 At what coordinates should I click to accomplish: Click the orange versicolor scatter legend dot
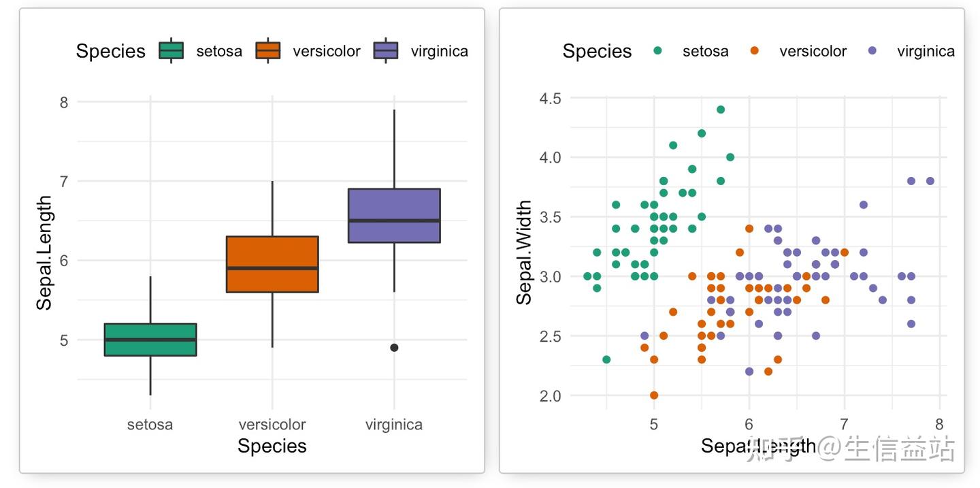[x=754, y=51]
